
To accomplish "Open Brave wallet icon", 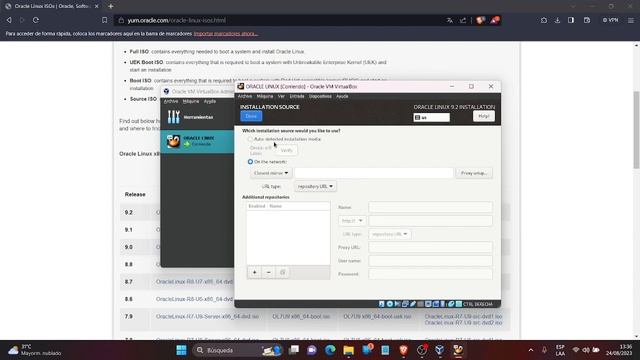I will [x=587, y=20].
